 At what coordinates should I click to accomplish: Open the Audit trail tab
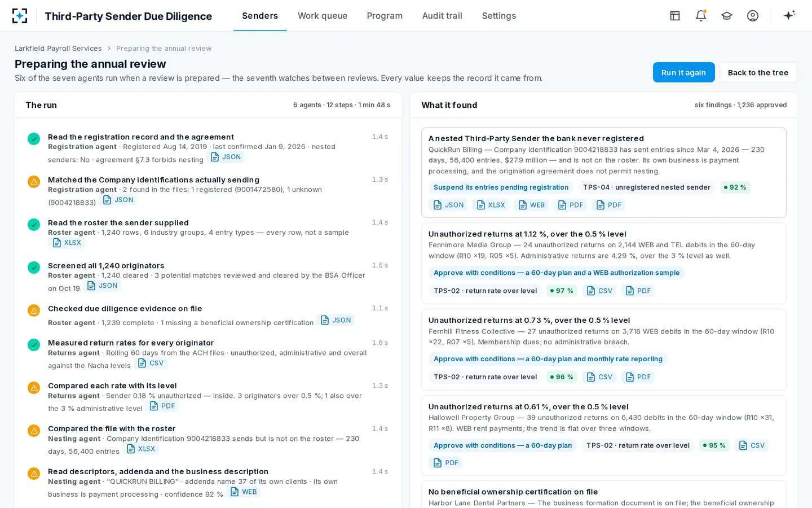pos(442,16)
